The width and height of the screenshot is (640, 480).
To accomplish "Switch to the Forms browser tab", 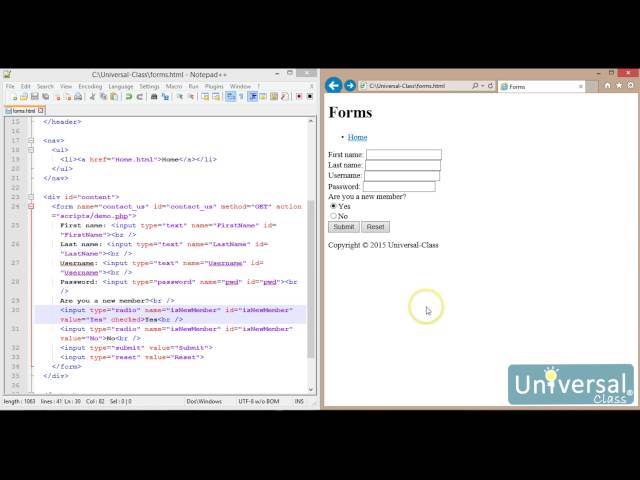I will coord(541,87).
